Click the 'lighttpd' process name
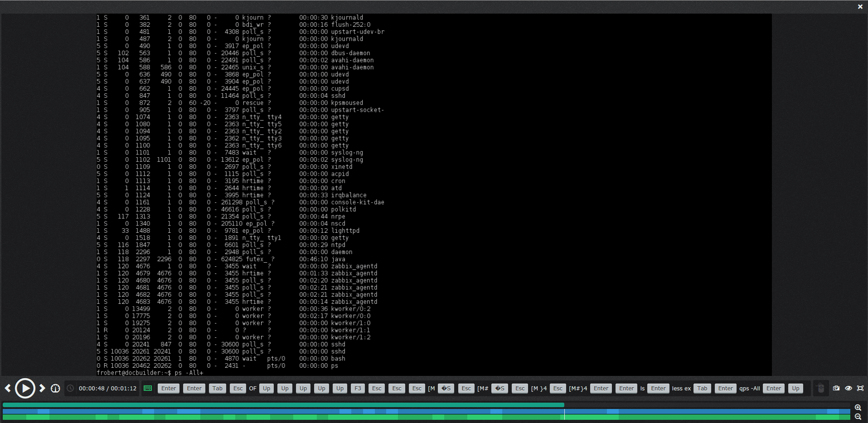The image size is (868, 423). (345, 231)
